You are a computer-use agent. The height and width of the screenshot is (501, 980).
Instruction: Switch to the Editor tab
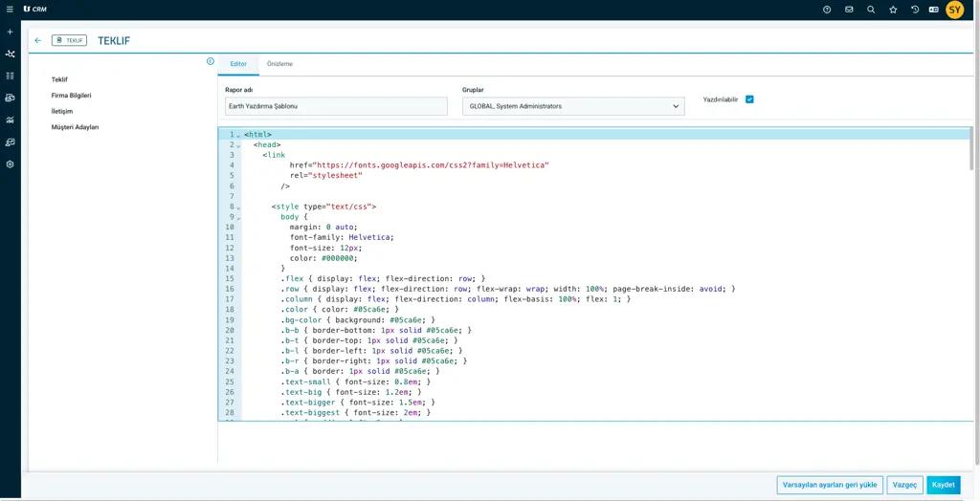coord(238,64)
